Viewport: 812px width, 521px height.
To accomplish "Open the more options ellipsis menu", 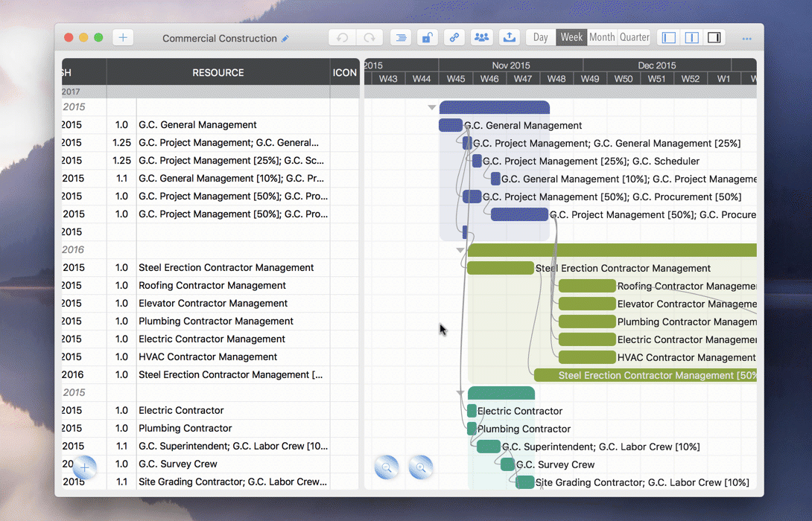I will [746, 39].
